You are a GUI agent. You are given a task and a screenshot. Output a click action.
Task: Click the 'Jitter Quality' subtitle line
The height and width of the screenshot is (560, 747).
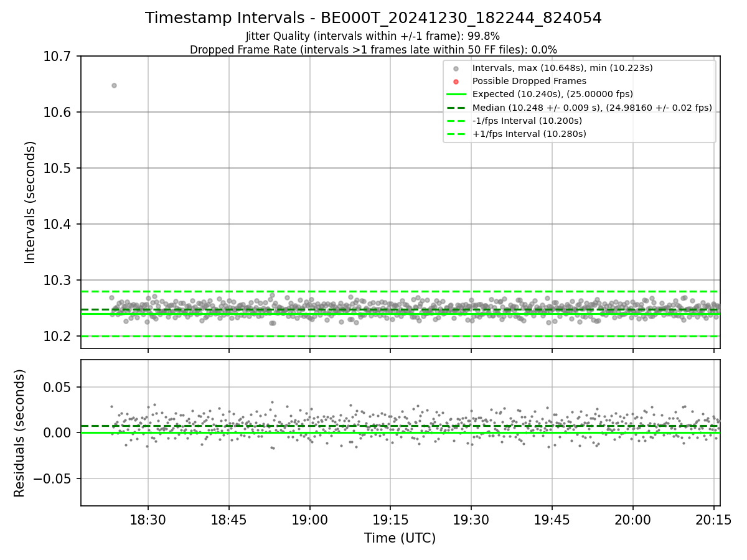coord(373,36)
